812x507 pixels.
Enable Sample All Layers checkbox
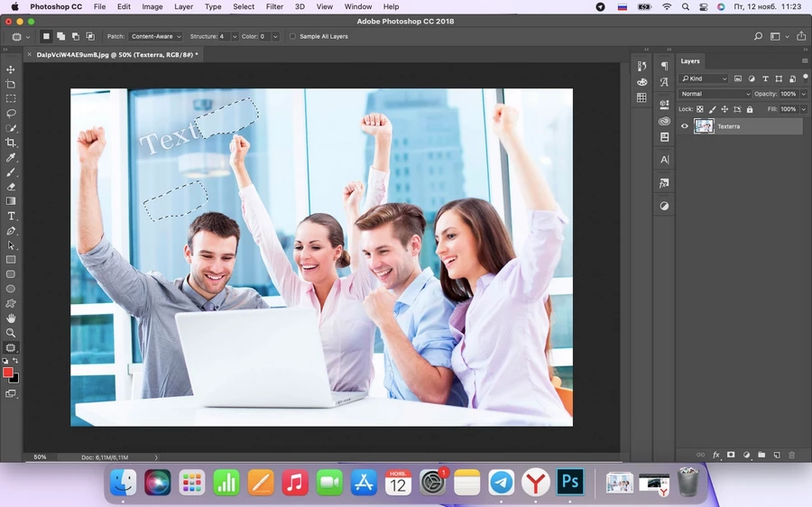[x=292, y=37]
